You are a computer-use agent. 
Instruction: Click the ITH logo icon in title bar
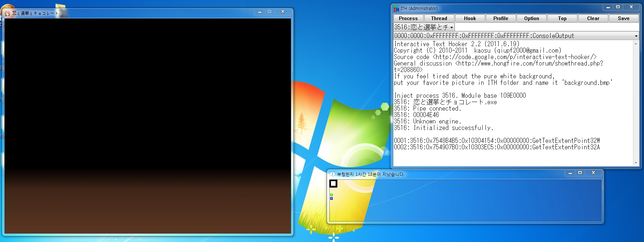396,9
